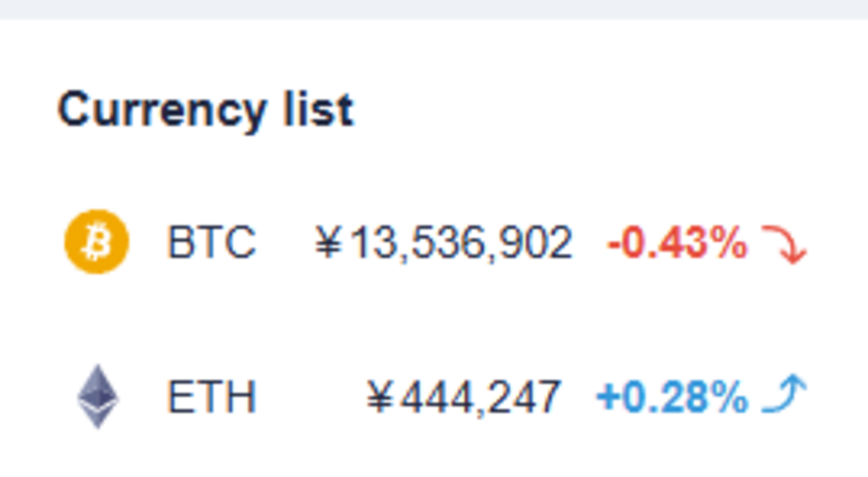Click the orange Bitcoin logo icon
Viewport: 868px width, 477px height.
[96, 242]
